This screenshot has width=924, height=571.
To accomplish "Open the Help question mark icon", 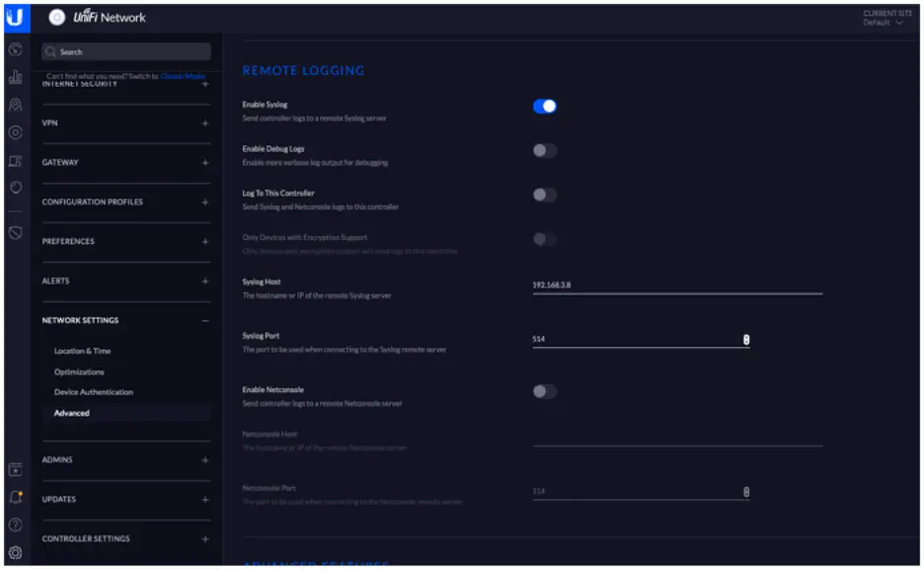I will 16,525.
